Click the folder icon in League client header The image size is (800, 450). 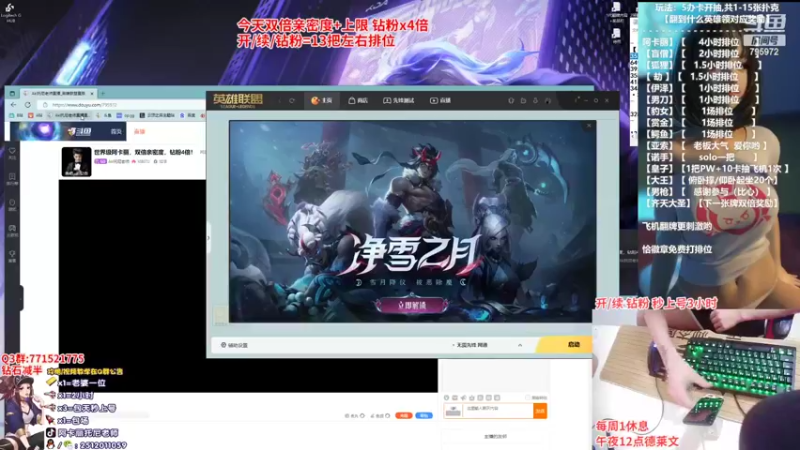click(523, 101)
